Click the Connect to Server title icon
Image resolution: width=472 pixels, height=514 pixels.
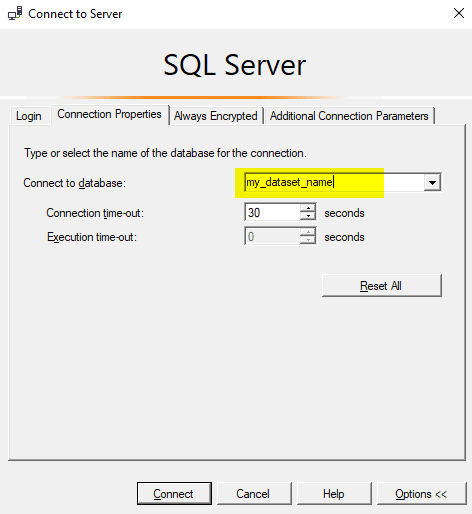coord(15,13)
